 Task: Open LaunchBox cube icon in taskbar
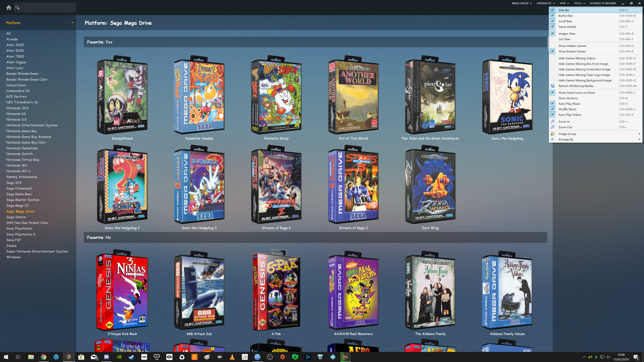(69, 357)
